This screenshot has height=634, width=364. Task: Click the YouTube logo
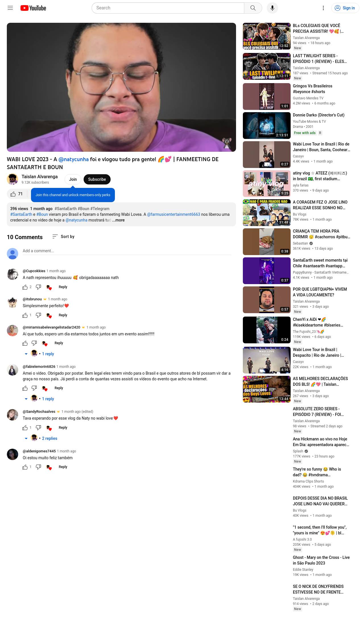tap(33, 8)
